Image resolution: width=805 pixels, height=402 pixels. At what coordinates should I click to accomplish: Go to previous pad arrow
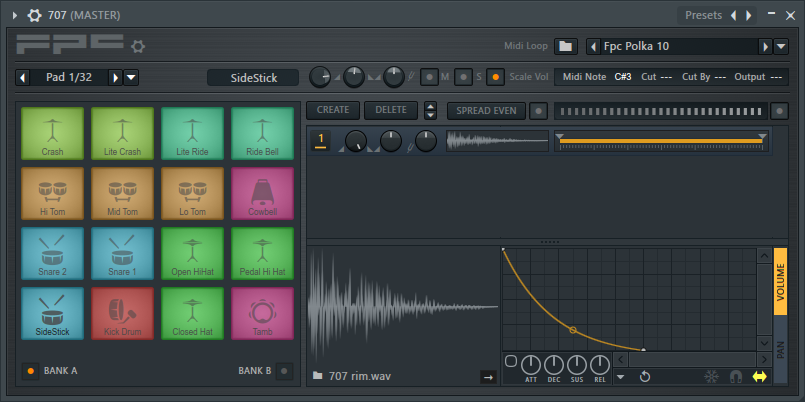pos(23,78)
